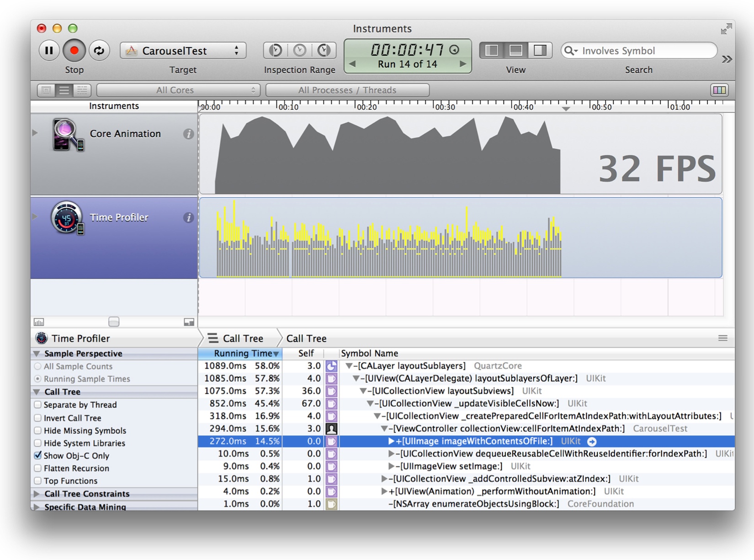Image resolution: width=754 pixels, height=560 pixels.
Task: Go to previous run arrow
Action: click(352, 64)
